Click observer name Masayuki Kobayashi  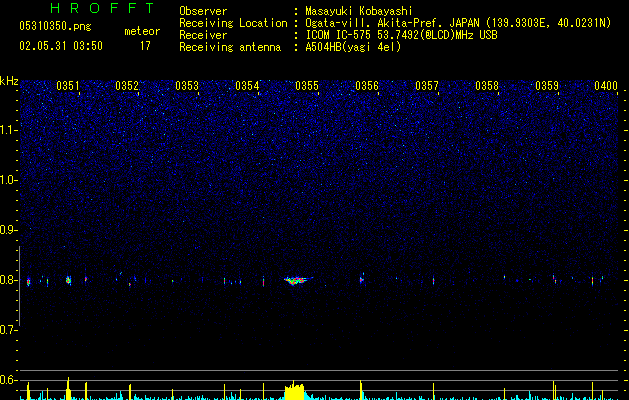[x=359, y=11]
